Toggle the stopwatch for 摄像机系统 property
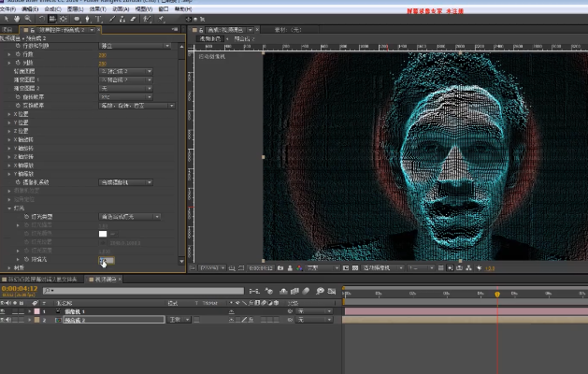Viewport: 588px width, 374px height. [18, 181]
